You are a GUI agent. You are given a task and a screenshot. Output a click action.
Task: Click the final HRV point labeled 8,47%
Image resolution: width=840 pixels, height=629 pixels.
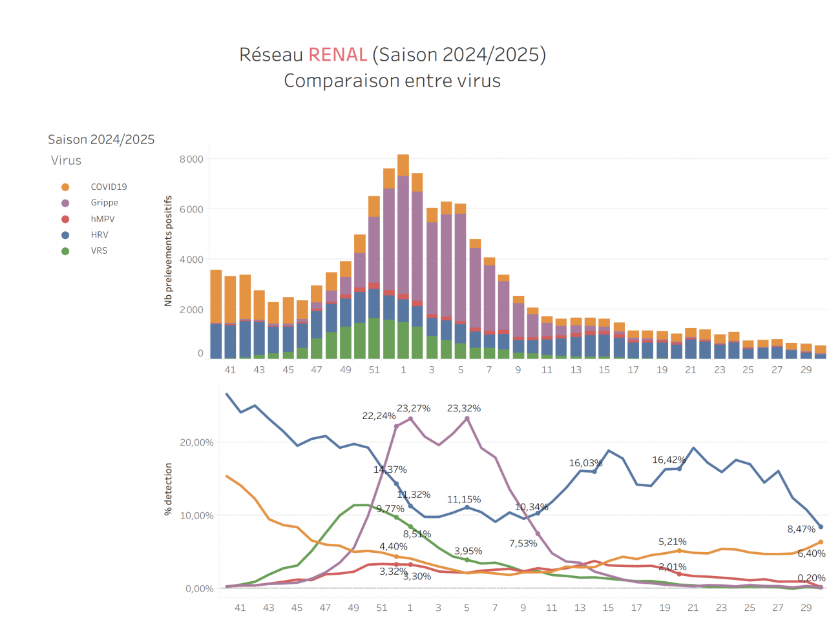tap(821, 527)
